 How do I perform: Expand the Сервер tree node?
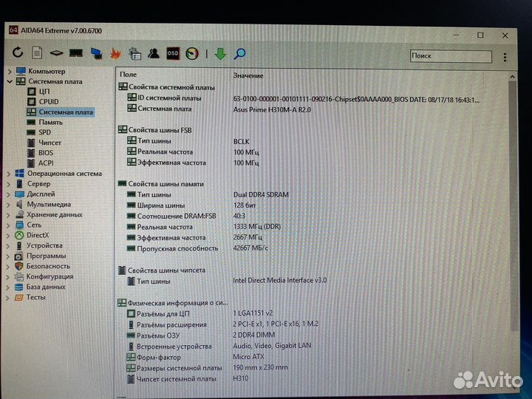(x=9, y=184)
